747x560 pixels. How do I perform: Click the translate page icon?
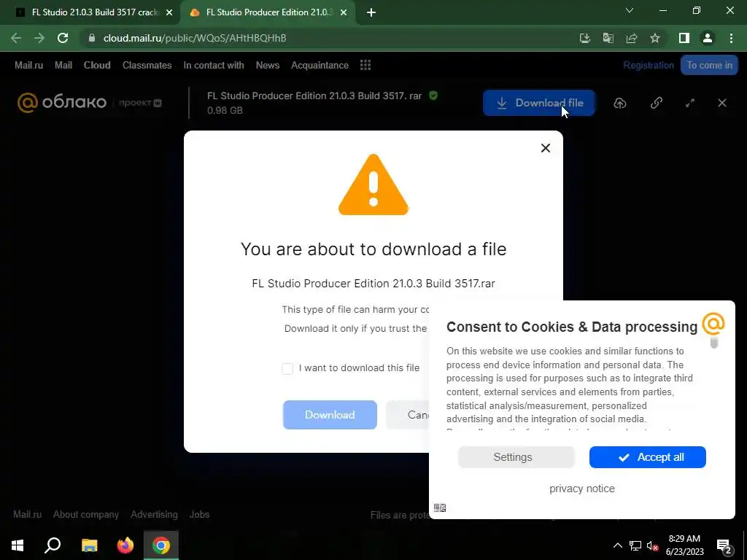(608, 38)
